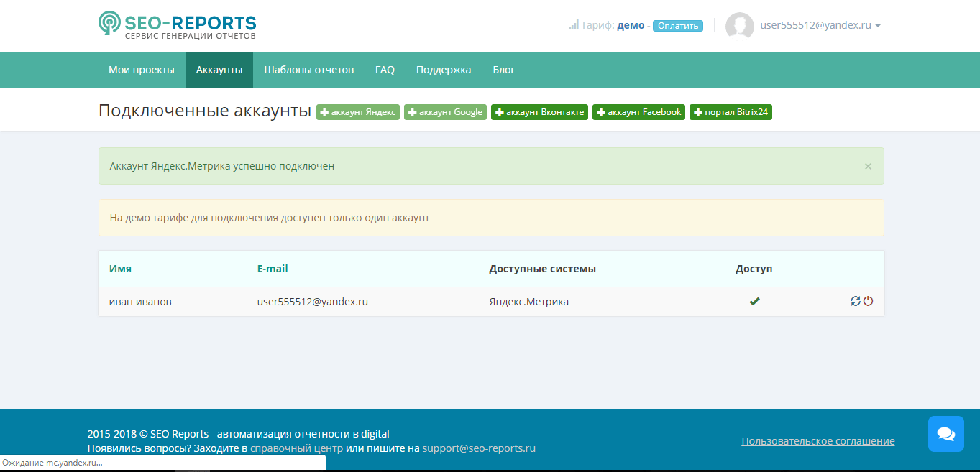
Task: Sort the table by Имя column
Action: coord(120,269)
